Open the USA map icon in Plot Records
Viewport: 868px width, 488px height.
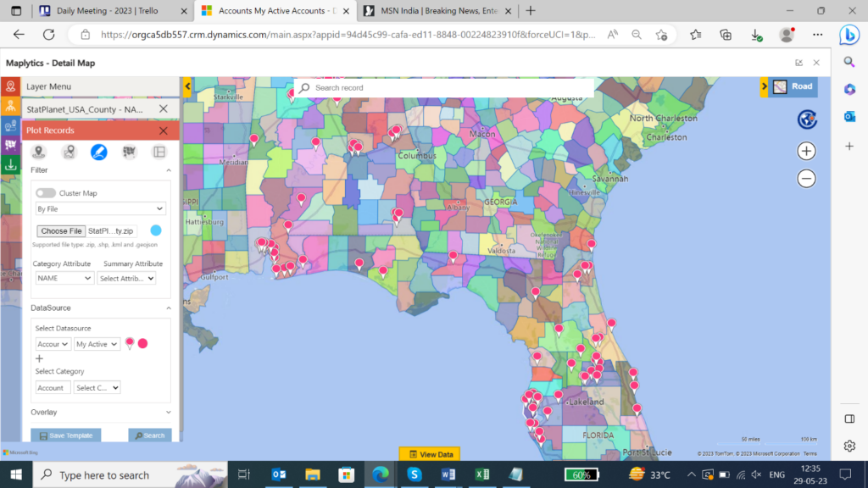coord(130,152)
